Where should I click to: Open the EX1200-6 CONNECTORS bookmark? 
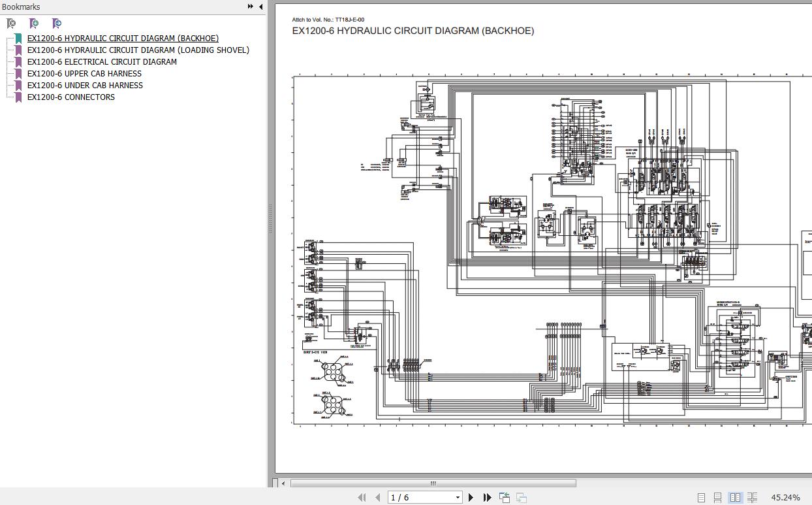[71, 97]
